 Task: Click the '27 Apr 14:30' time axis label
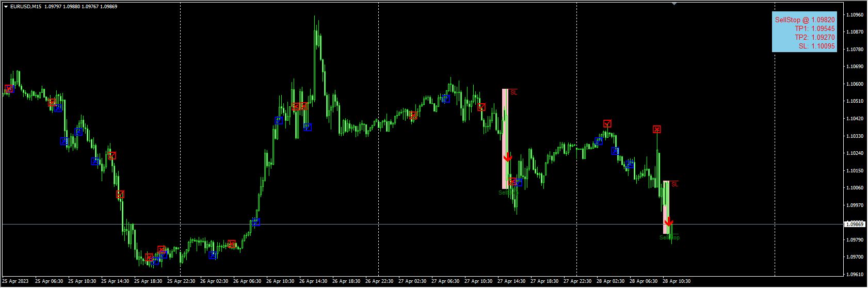(511, 281)
